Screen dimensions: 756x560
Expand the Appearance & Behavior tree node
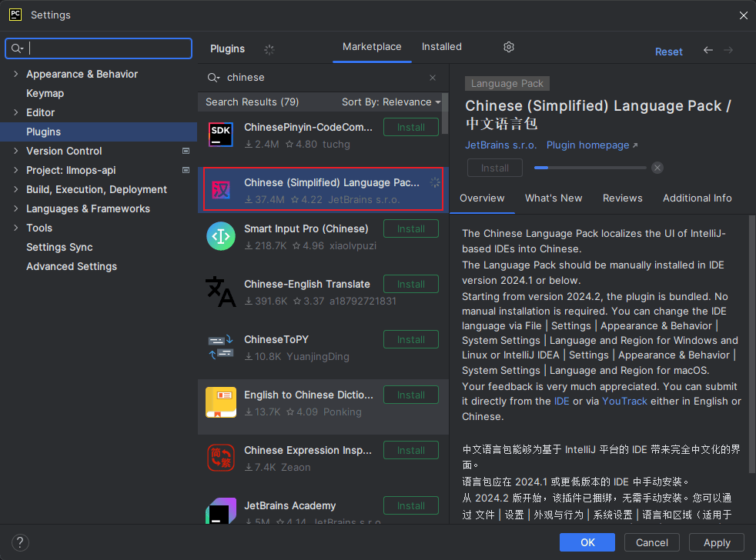[16, 74]
